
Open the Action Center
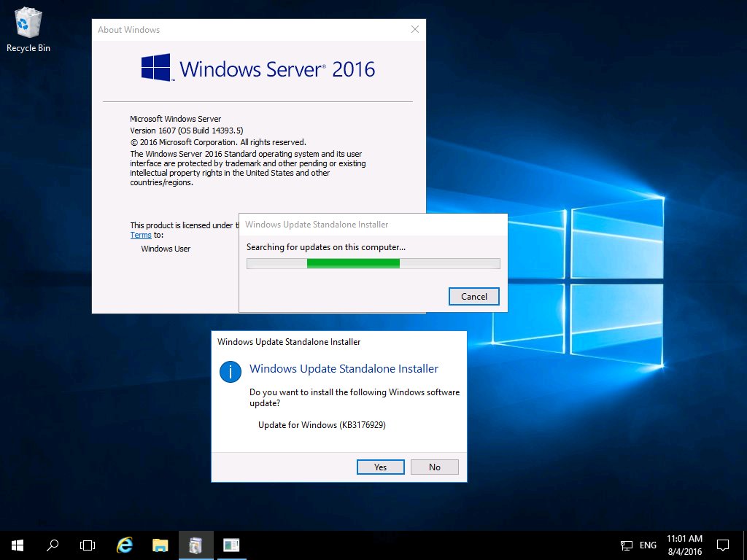pyautogui.click(x=722, y=545)
